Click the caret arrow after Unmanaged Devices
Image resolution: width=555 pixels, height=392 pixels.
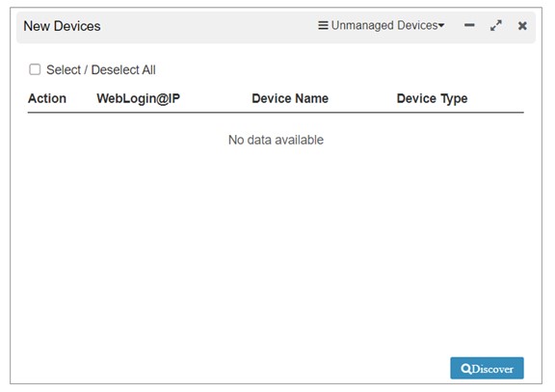tap(441, 25)
